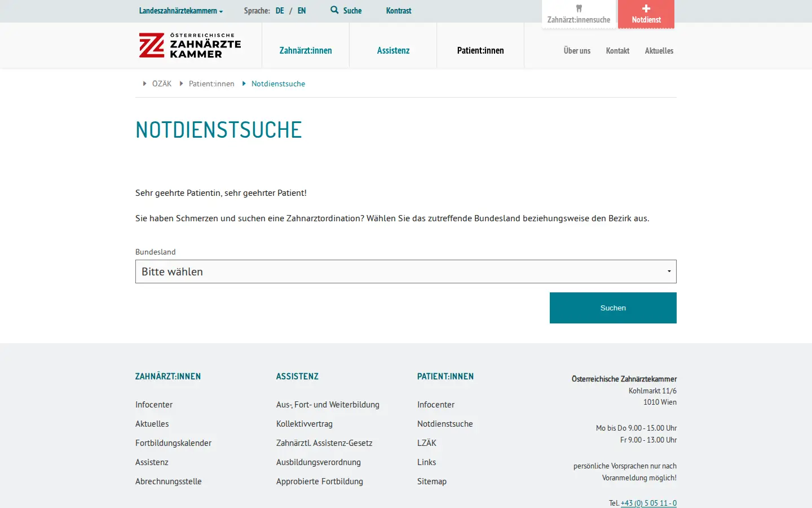Open Aus-, Fort- und Weiterbildung link
This screenshot has width=812, height=508.
click(328, 405)
